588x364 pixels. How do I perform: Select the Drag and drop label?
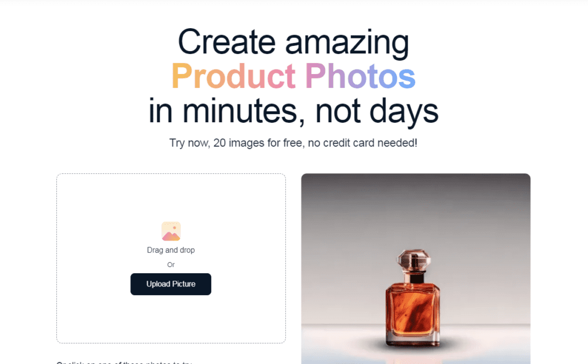tap(171, 250)
